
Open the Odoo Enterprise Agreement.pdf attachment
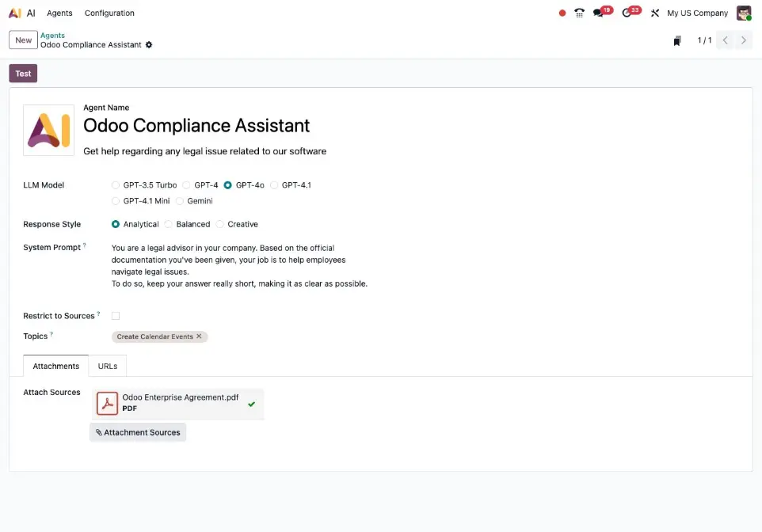click(x=181, y=397)
